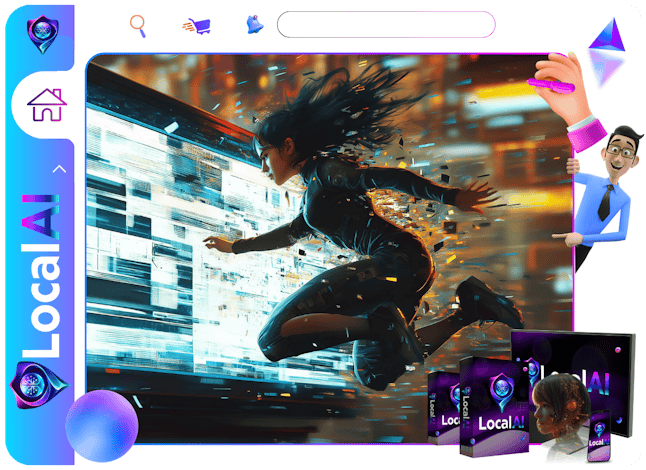Viewport: 646px width, 470px height.
Task: Click the notification bell icon
Action: (254, 25)
